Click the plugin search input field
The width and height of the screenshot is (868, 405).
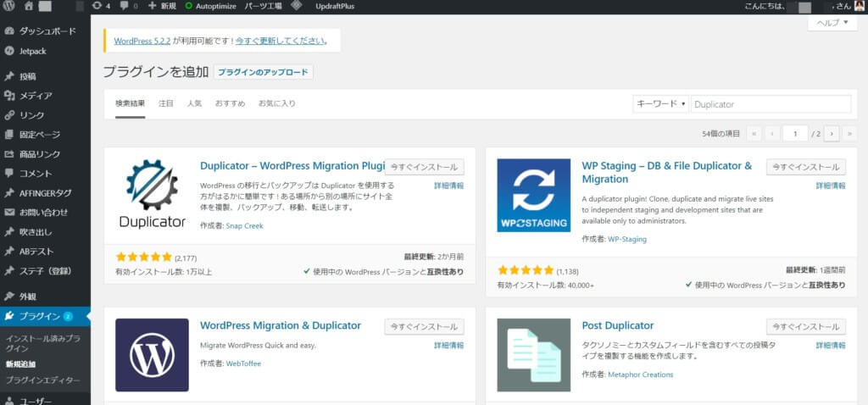click(771, 104)
